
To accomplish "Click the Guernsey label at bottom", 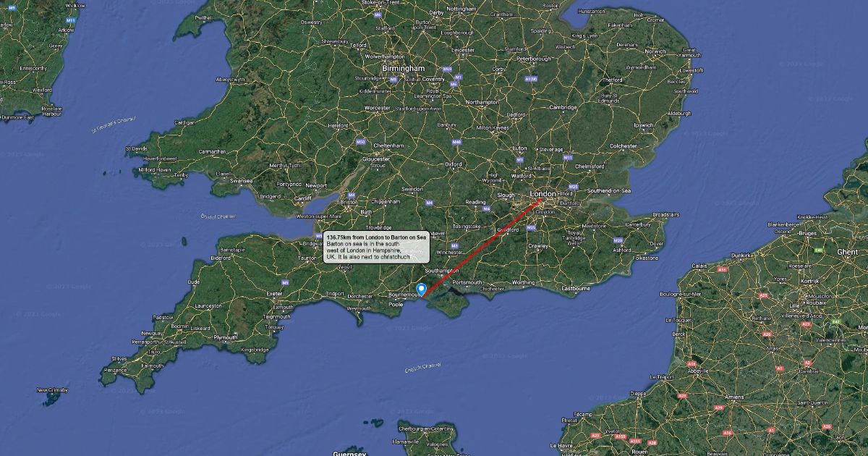I will 349,453.
